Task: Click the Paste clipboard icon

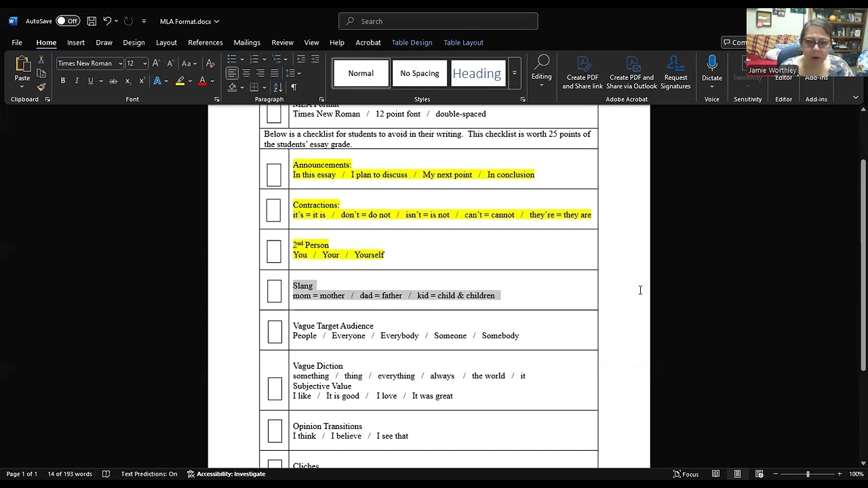Action: tap(22, 64)
